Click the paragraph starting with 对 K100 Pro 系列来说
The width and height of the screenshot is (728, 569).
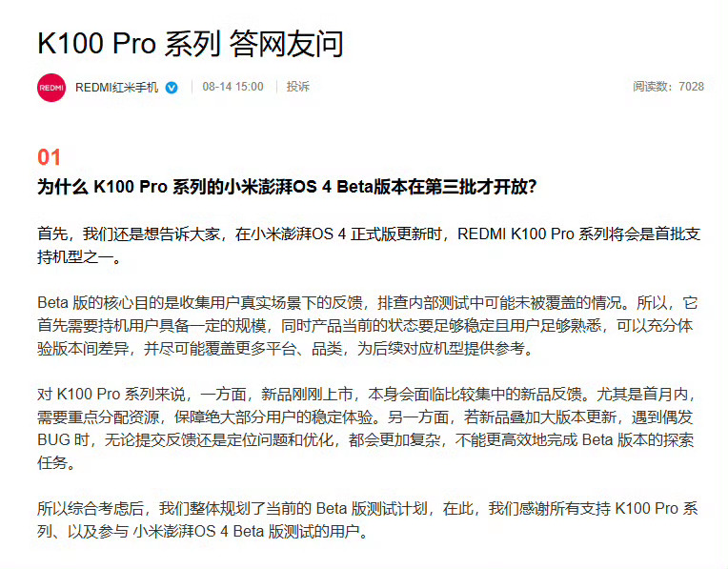coord(367,428)
